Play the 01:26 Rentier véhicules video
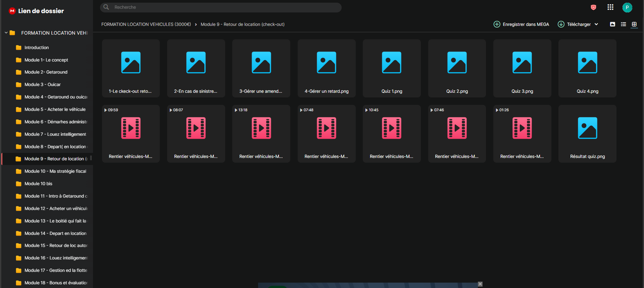 (522, 134)
